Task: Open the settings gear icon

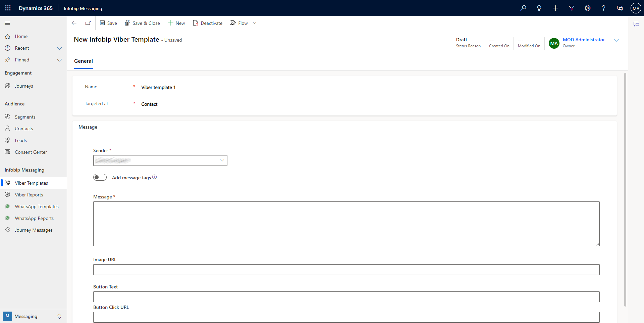Action: pos(588,8)
